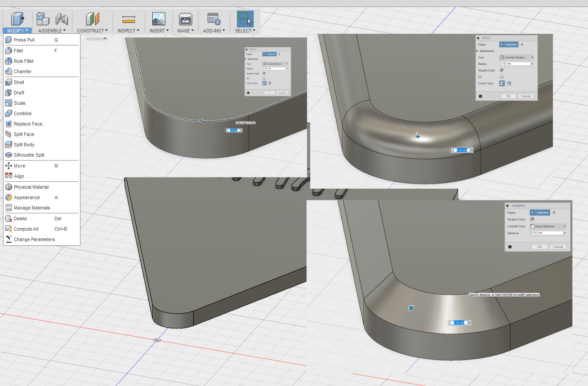Click '1 selected' Edges button in Chamfer dialog
The width and height of the screenshot is (588, 386).
[x=540, y=212]
